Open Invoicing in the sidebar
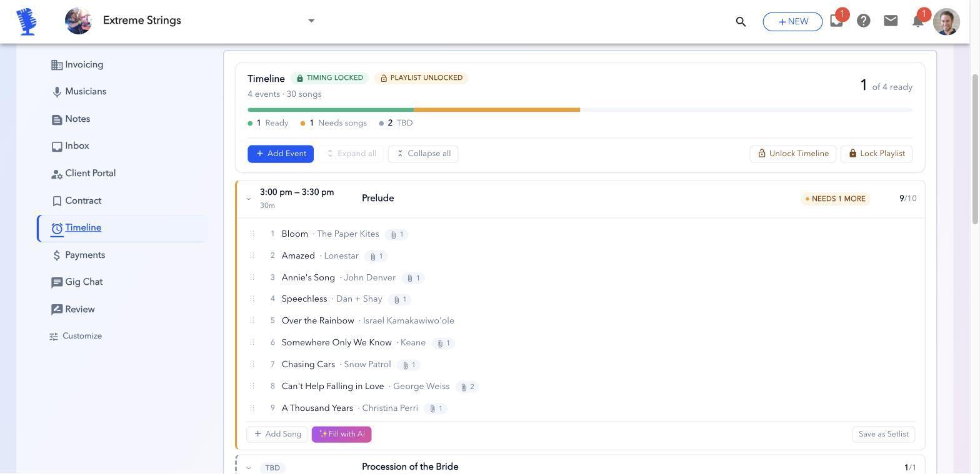This screenshot has width=980, height=474. pos(84,65)
